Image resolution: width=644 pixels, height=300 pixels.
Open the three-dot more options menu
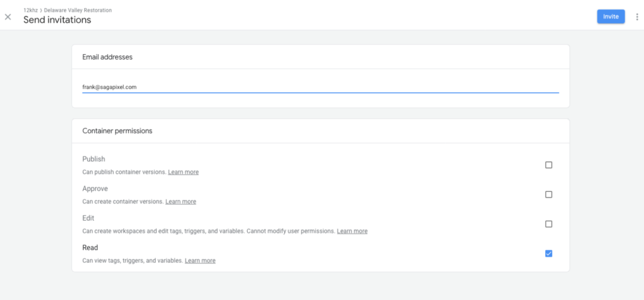pyautogui.click(x=637, y=17)
